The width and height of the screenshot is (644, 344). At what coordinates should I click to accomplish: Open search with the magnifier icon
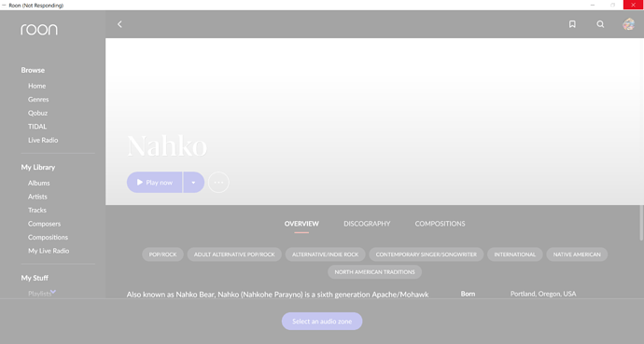600,24
